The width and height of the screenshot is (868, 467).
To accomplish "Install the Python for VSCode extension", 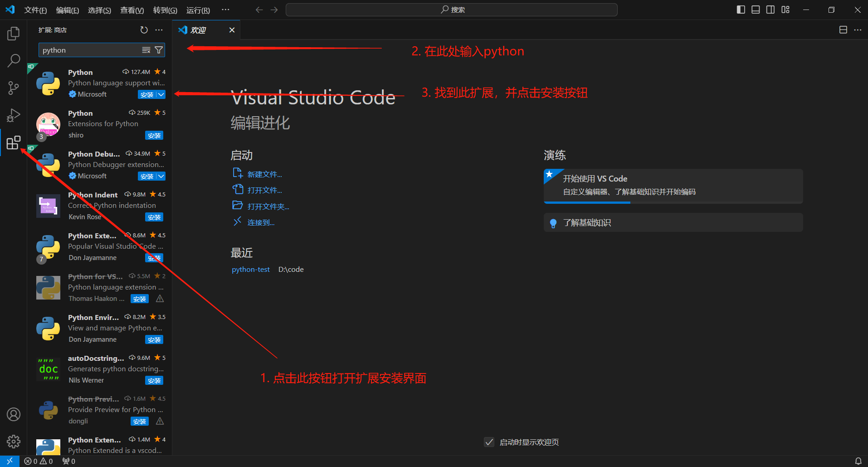I will point(140,299).
